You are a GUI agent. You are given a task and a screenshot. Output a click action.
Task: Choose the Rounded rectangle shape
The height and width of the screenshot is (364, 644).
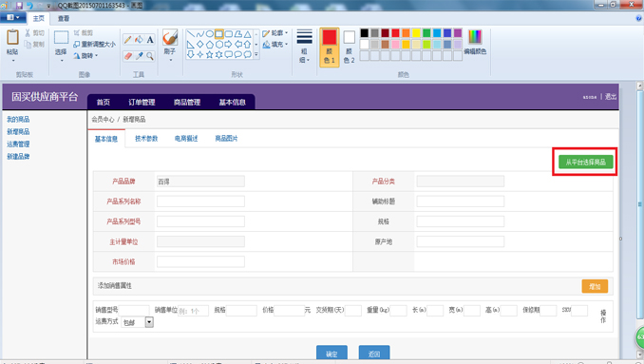point(229,33)
